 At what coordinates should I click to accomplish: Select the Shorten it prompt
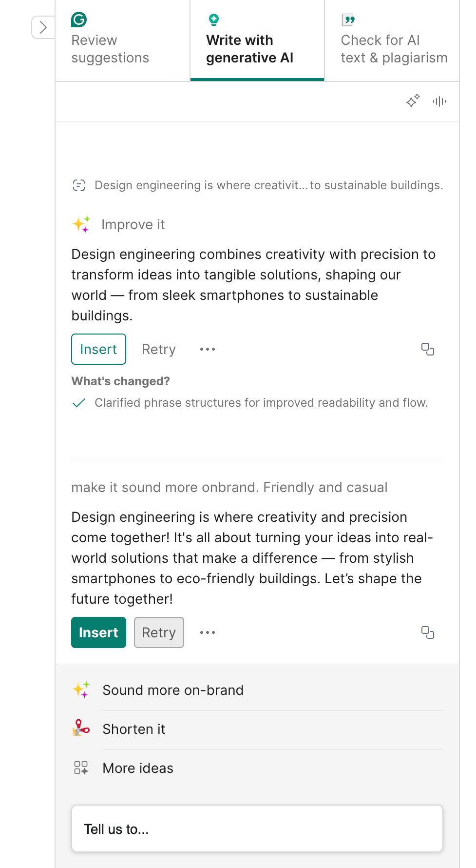pos(134,730)
